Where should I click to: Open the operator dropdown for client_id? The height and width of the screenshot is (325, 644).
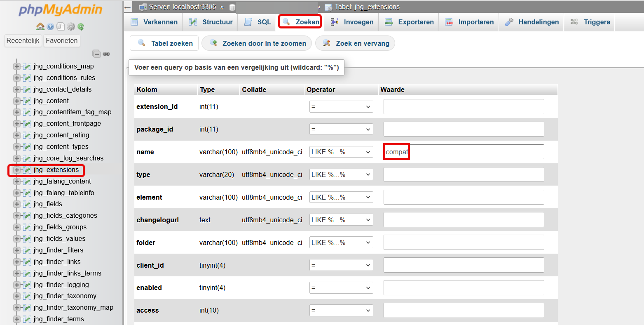341,265
